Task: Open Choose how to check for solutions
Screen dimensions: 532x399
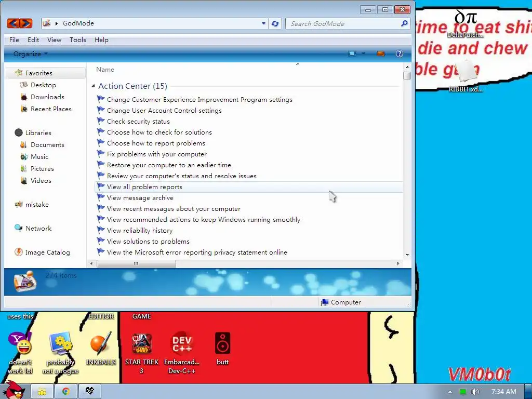Action: click(159, 132)
